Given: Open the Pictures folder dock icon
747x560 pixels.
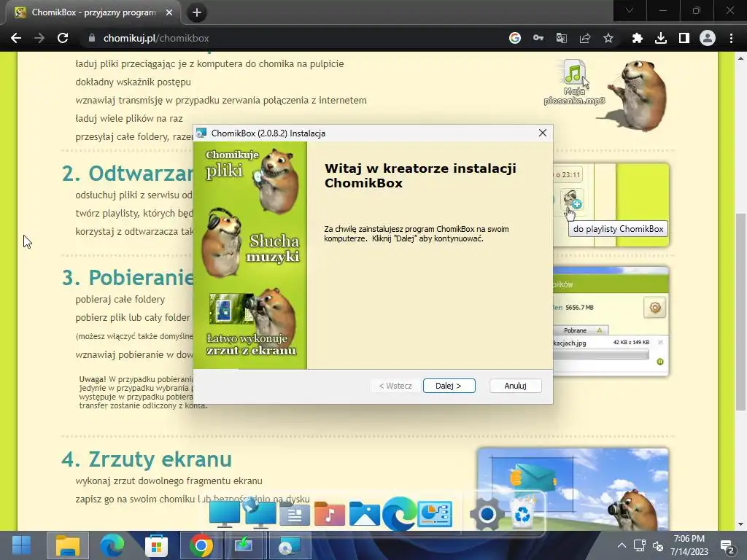Looking at the screenshot, I should click(x=365, y=514).
